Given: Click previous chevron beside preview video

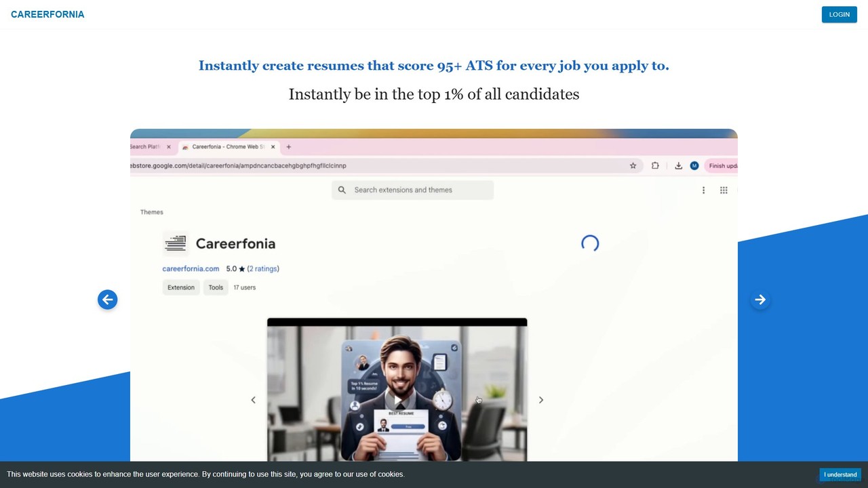Looking at the screenshot, I should [x=253, y=400].
